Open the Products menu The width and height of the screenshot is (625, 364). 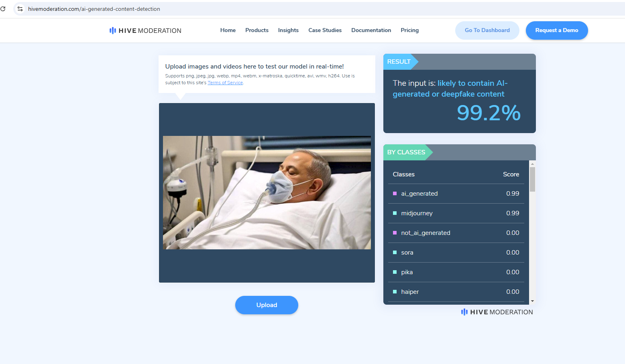coord(257,30)
